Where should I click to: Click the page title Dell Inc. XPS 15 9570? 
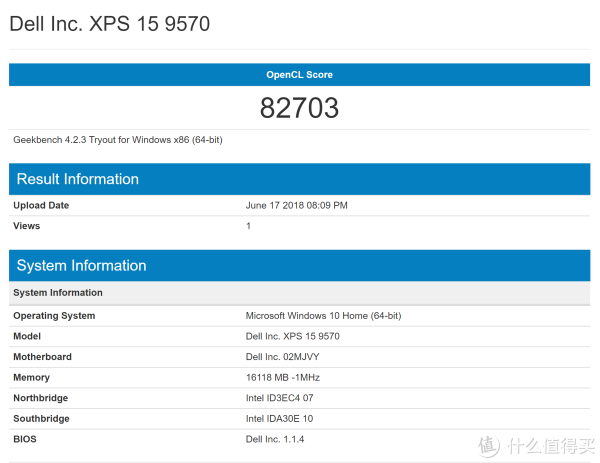[109, 24]
